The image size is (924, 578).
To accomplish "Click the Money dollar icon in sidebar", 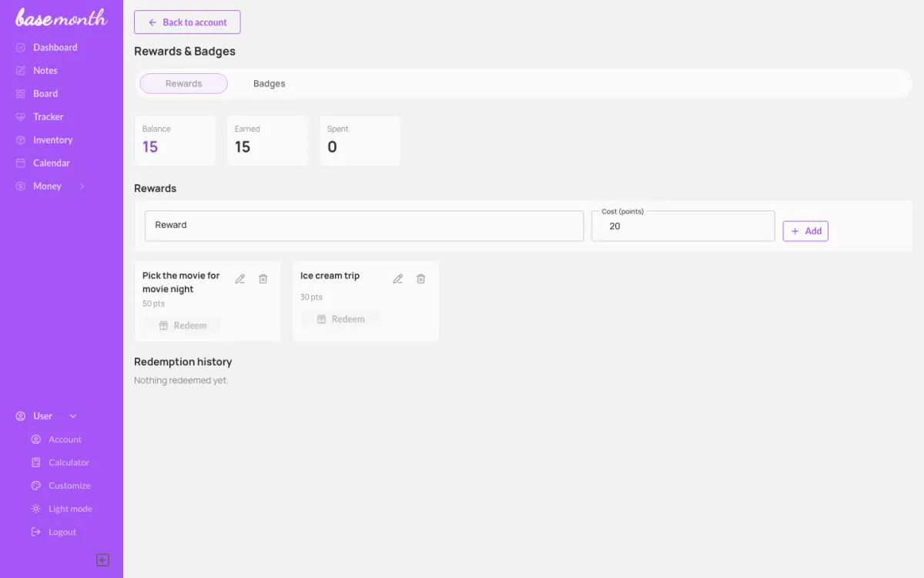I will point(21,186).
